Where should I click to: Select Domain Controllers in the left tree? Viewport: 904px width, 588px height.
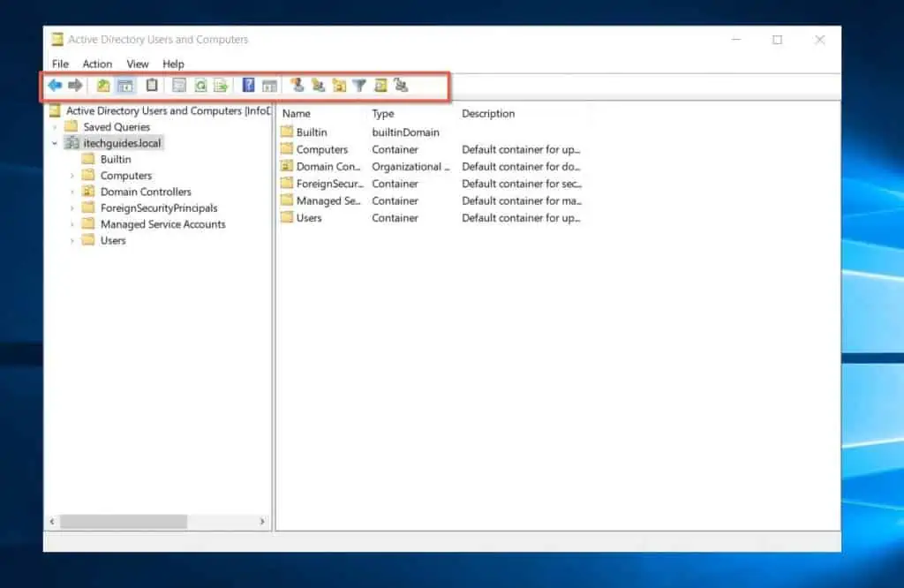pyautogui.click(x=146, y=192)
